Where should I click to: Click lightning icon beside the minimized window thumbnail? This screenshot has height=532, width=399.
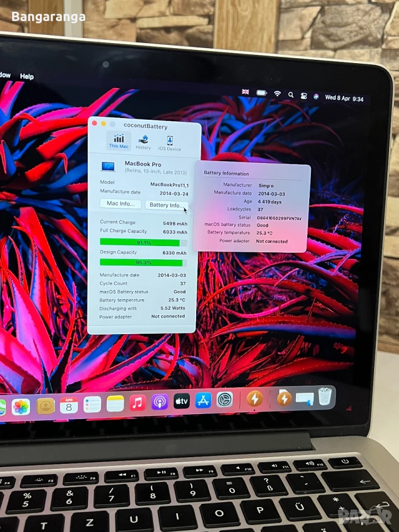pos(284,398)
